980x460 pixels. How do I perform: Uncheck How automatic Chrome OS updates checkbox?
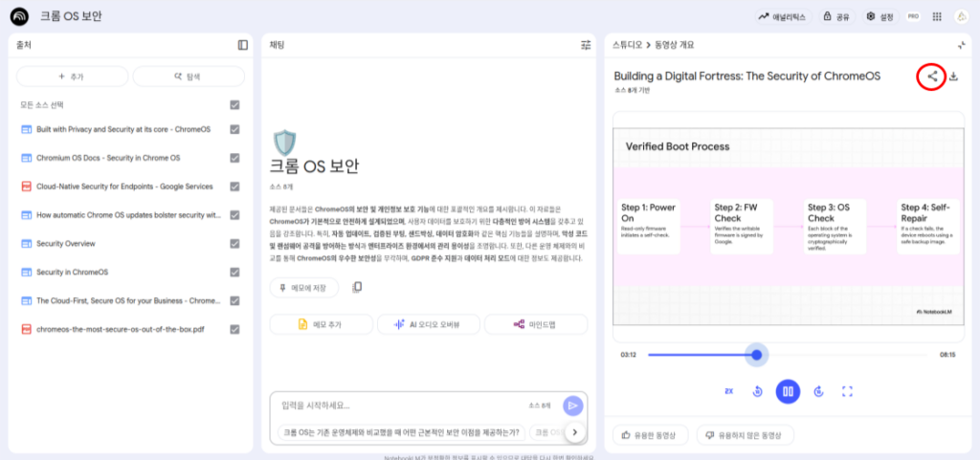[234, 215]
